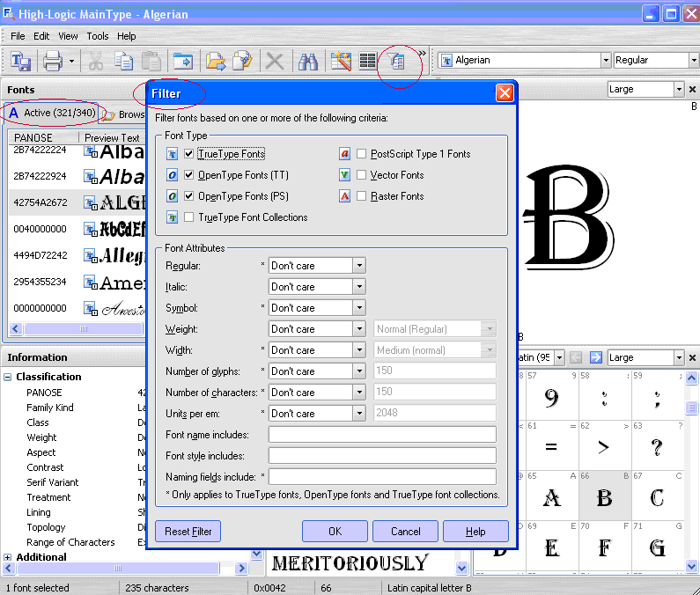The width and height of the screenshot is (700, 595).
Task: Open the File menu
Action: [18, 36]
